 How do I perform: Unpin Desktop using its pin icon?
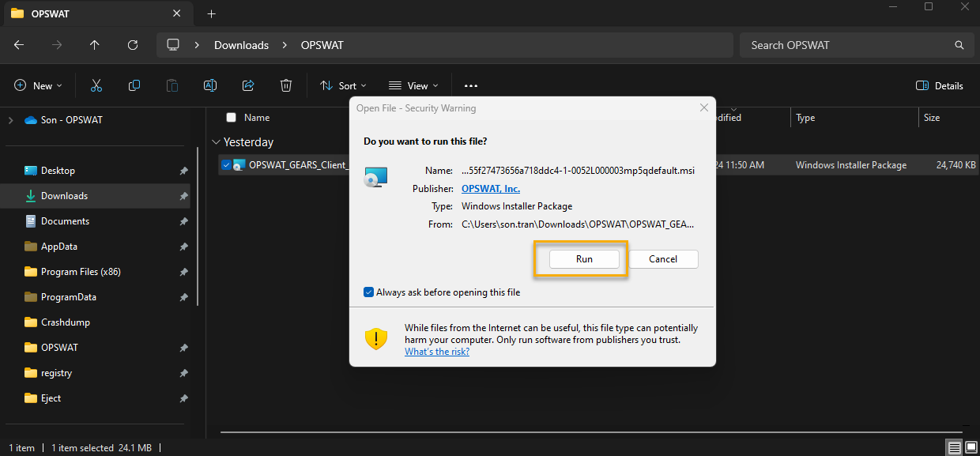183,171
